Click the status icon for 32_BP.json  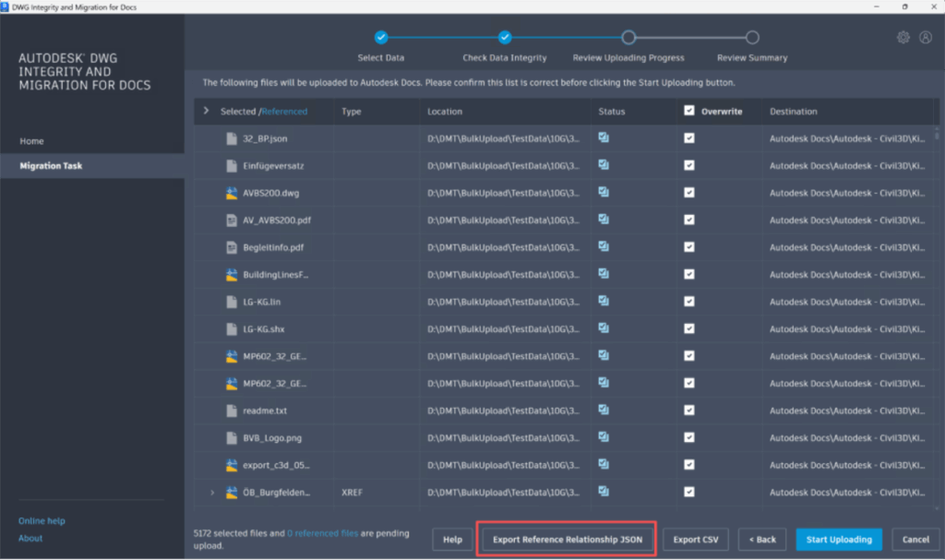(604, 137)
